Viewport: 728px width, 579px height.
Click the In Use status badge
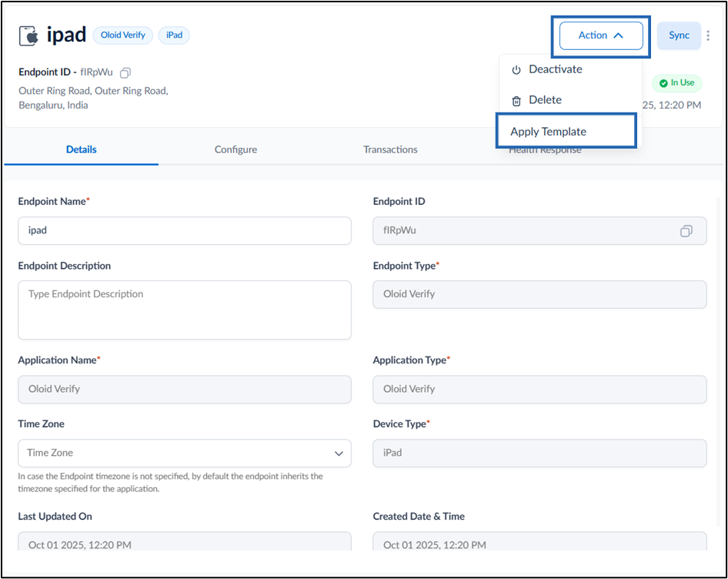[676, 83]
